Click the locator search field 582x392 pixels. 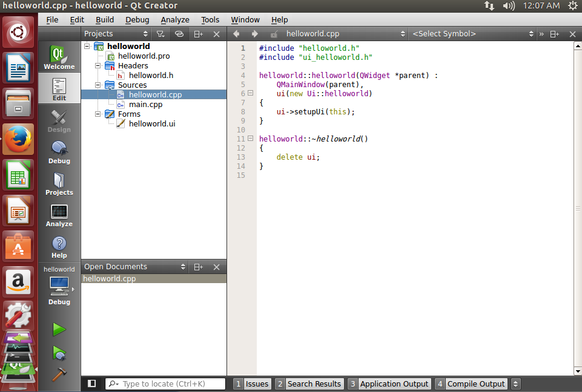click(x=165, y=384)
